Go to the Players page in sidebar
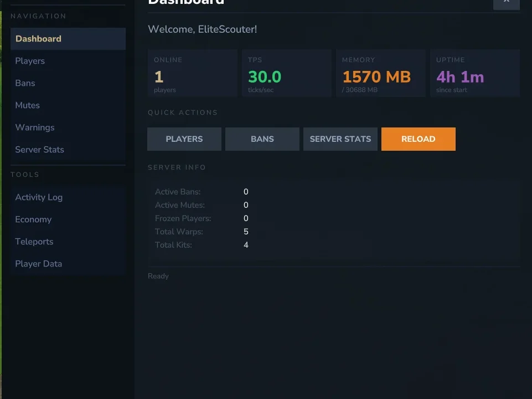Screen dimensions: 532x399 coord(68,61)
